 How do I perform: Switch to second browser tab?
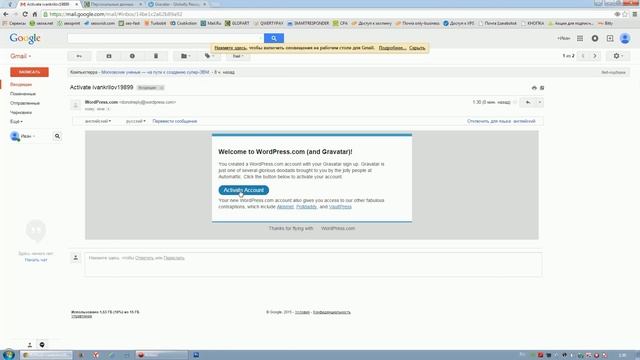(x=113, y=4)
